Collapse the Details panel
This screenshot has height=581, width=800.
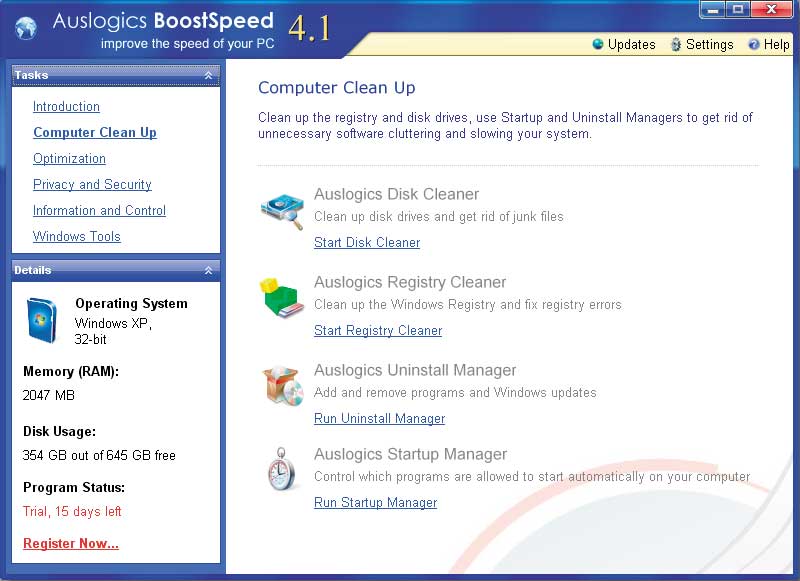tap(208, 270)
